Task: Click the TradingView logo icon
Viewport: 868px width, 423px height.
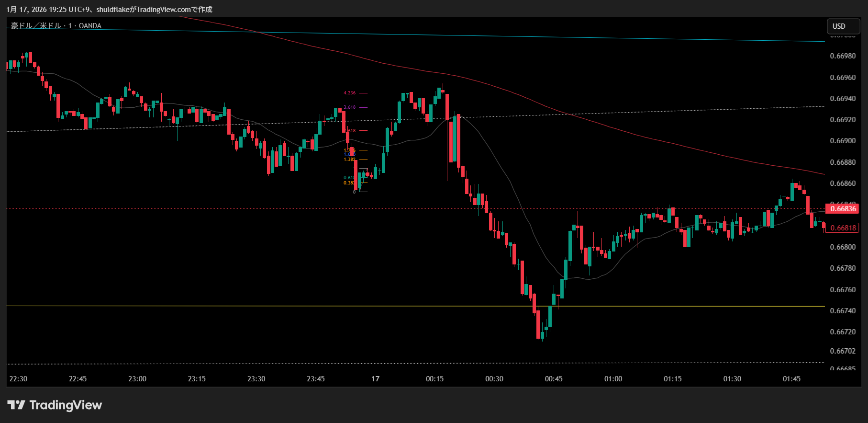Action: pyautogui.click(x=16, y=405)
